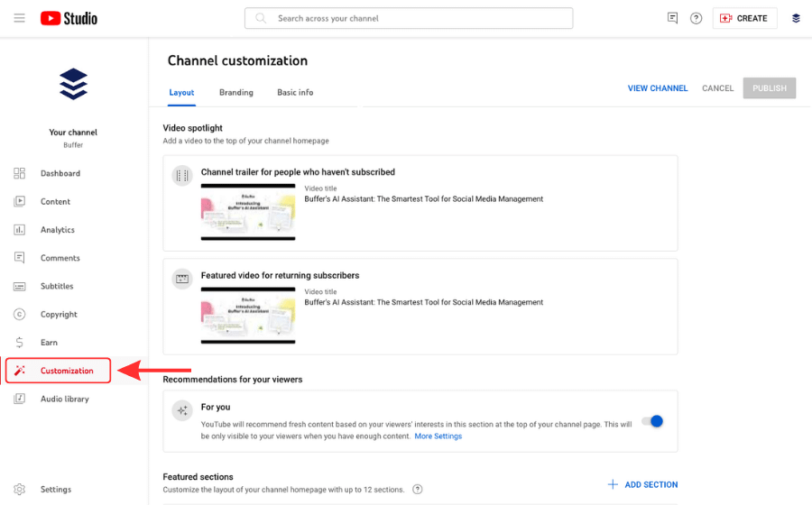Click the help icon beside Featured sections
Viewport: 812px width, 505px height.
418,490
